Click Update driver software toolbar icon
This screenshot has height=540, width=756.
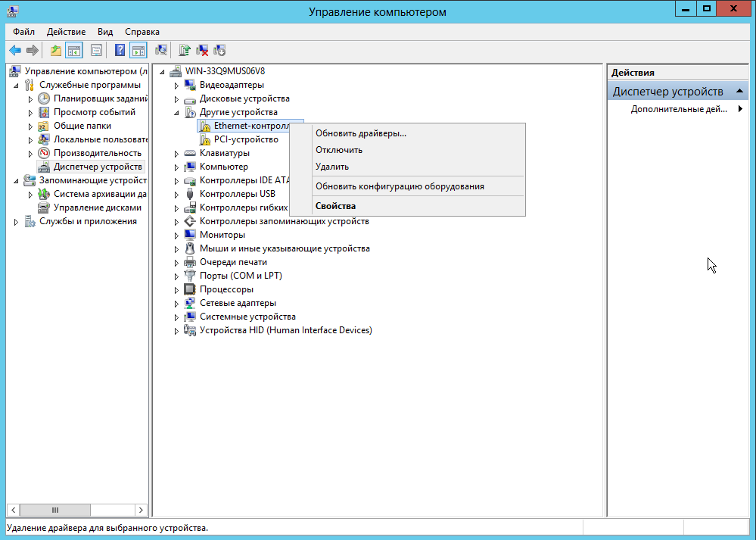(x=184, y=51)
